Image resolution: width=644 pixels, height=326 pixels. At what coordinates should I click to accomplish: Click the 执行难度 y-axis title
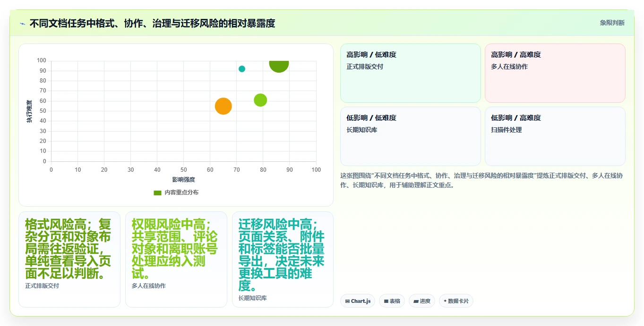tap(29, 111)
